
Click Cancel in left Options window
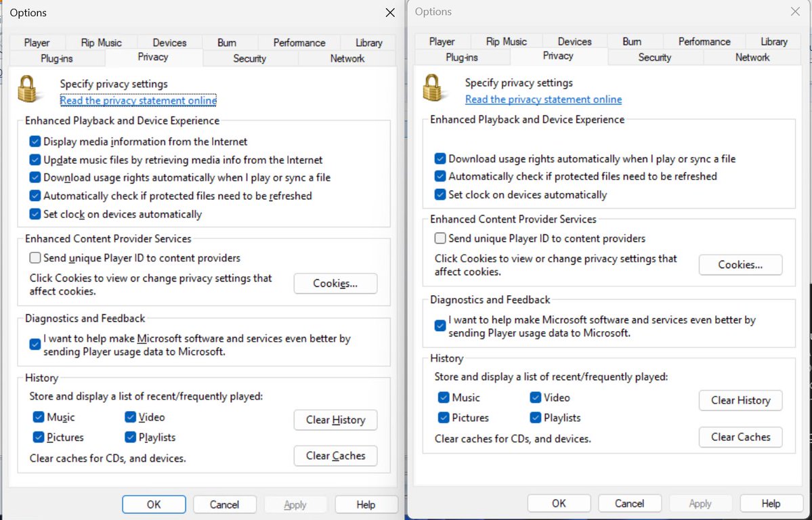(x=224, y=504)
